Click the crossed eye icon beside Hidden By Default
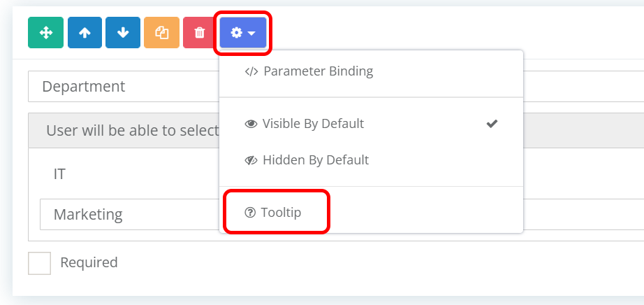This screenshot has height=305, width=644. click(251, 160)
